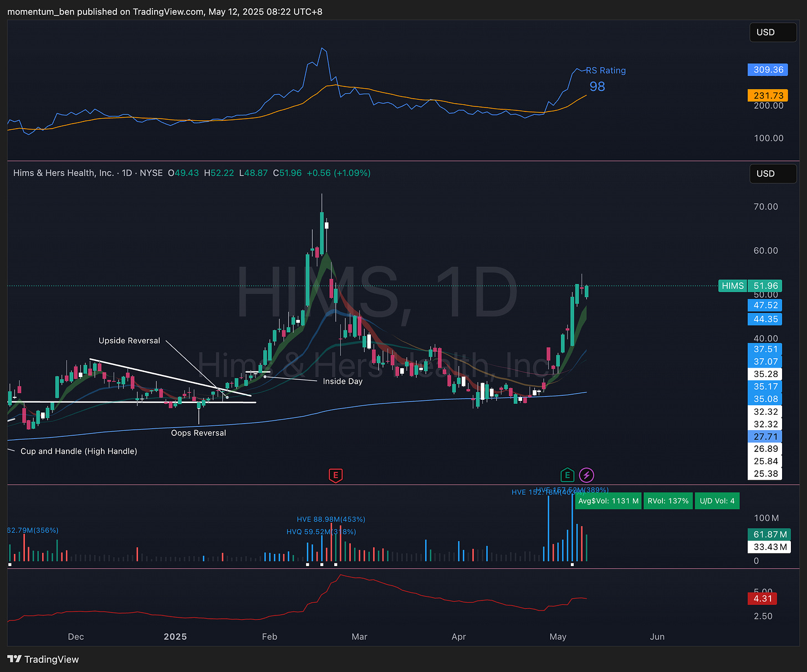Click the Hims & Hers Health, Inc. title
Screen dimensions: 807x672
63,173
